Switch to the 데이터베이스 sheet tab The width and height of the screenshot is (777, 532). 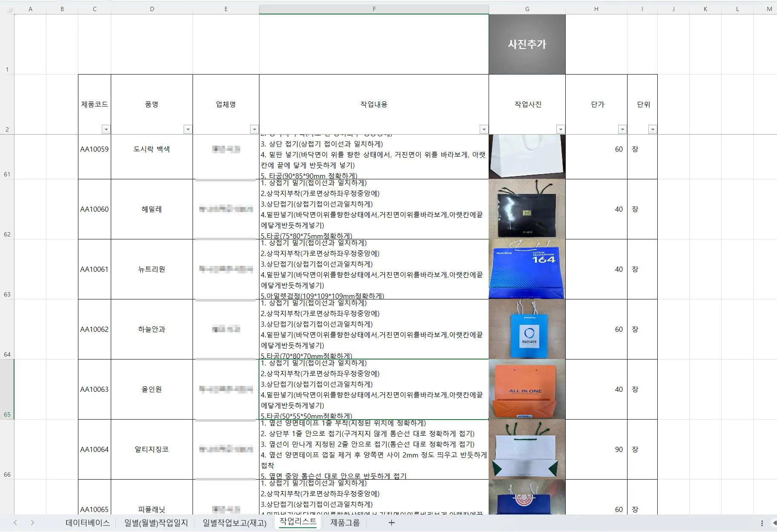88,523
